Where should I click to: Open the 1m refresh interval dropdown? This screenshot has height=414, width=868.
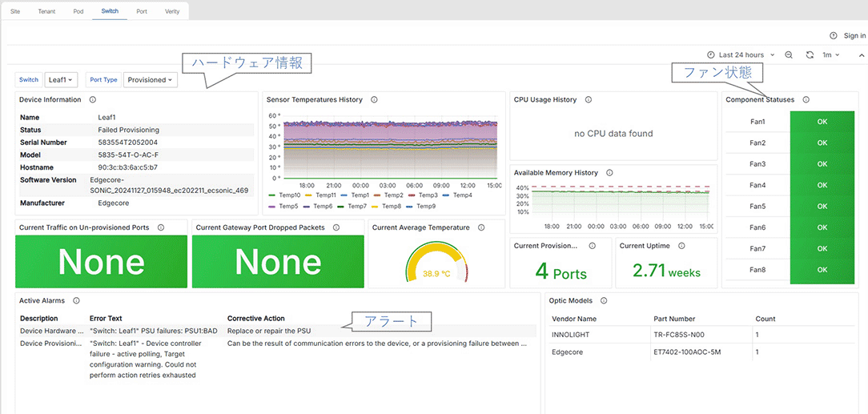point(831,54)
